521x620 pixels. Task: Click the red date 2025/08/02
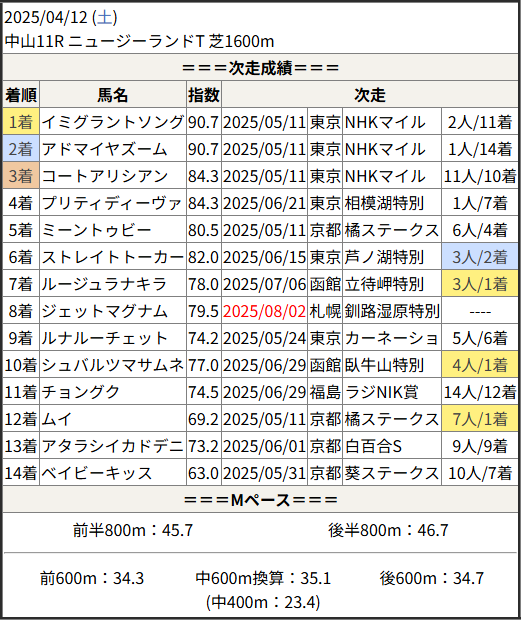coord(264,311)
